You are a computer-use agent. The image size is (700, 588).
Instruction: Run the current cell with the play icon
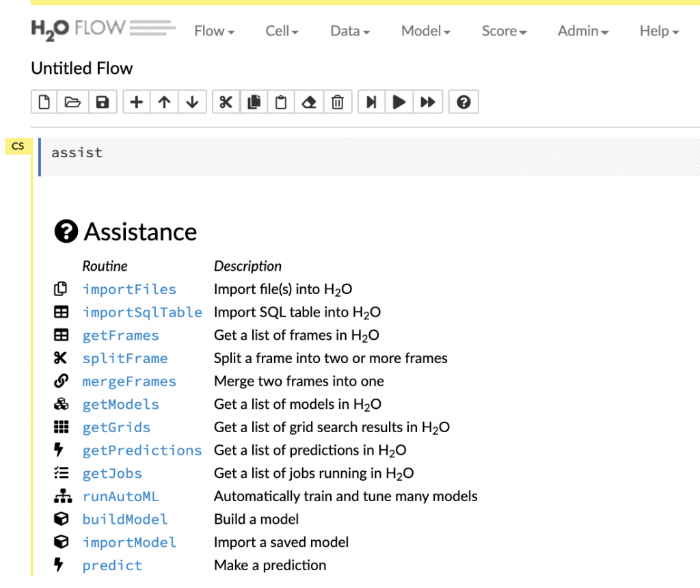[399, 102]
